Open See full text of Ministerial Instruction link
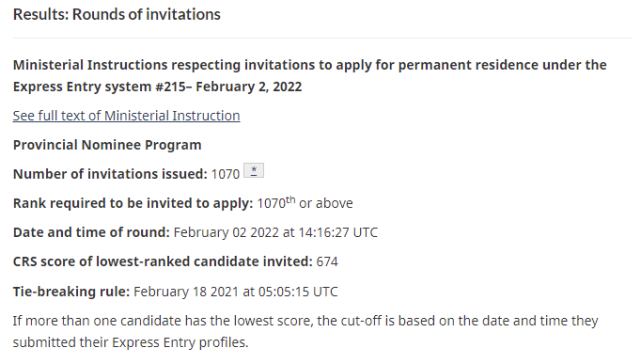The height and width of the screenshot is (364, 641). [x=126, y=116]
